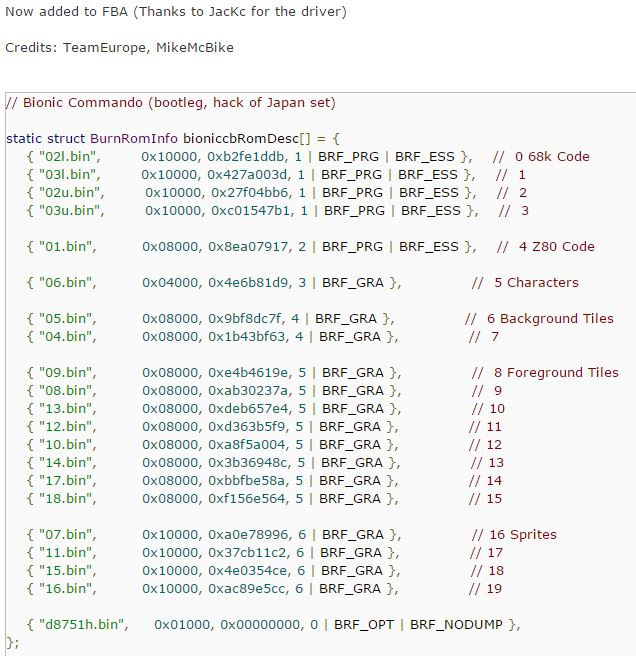Click the "03l.bin" filename entry
Image resolution: width=636 pixels, height=656 pixels.
click(66, 174)
